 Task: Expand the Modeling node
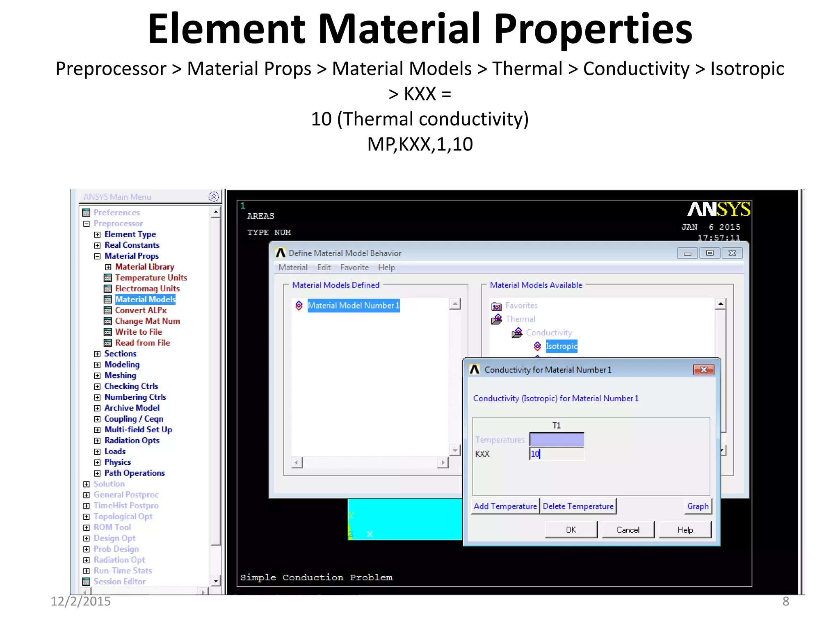(97, 365)
